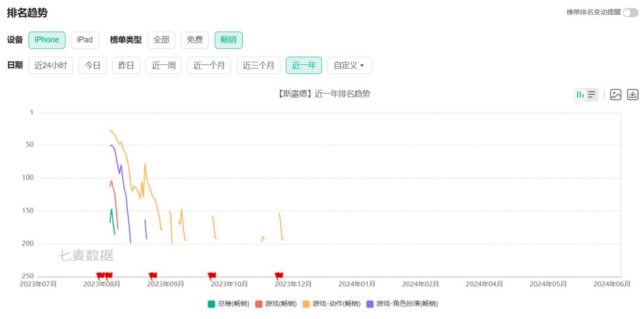Viewport: 644px width, 319px height.
Task: Click the red flag near 2023年10月
Action: (x=211, y=275)
